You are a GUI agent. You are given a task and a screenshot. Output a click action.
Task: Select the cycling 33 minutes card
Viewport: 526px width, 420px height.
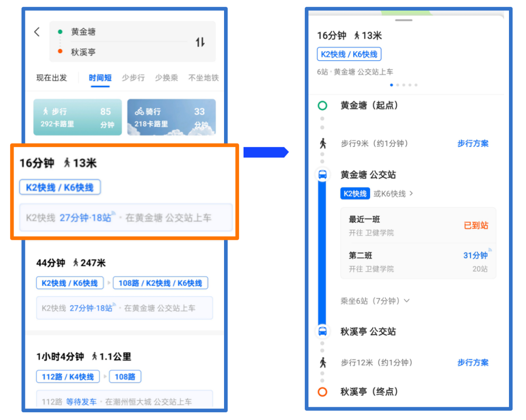pos(171,117)
